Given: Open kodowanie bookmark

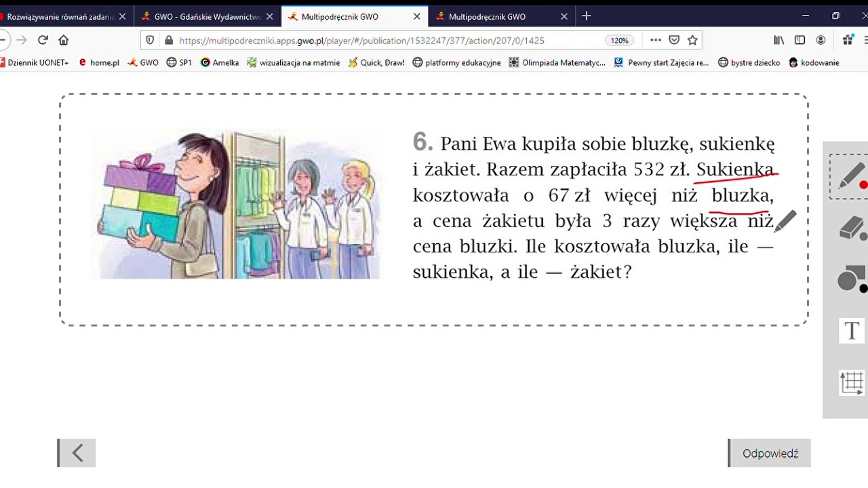Looking at the screenshot, I should click(x=814, y=62).
